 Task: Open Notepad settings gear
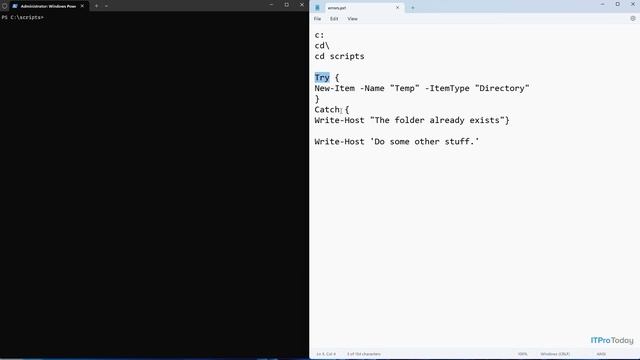pyautogui.click(x=633, y=18)
